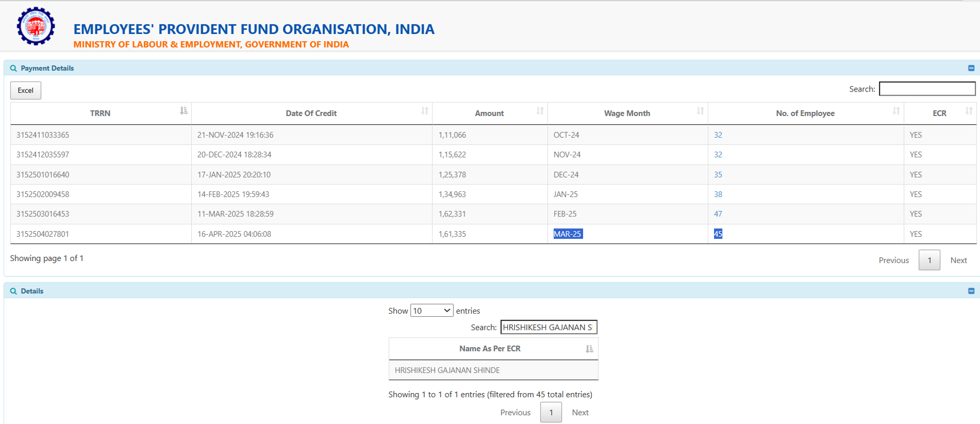The height and width of the screenshot is (424, 980).
Task: Sort Name As Per ECR column
Action: coord(589,349)
